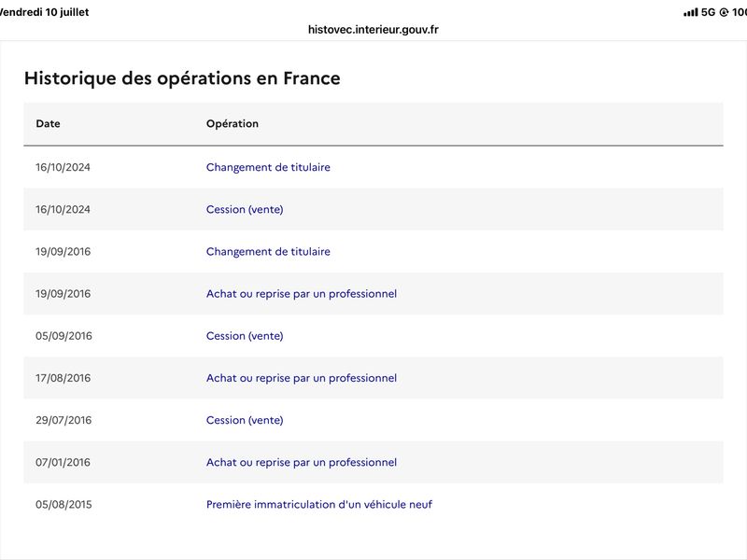Open the 19/09/2016 Changement de titulaire link
Viewport: 747px width, 560px height.
(268, 251)
